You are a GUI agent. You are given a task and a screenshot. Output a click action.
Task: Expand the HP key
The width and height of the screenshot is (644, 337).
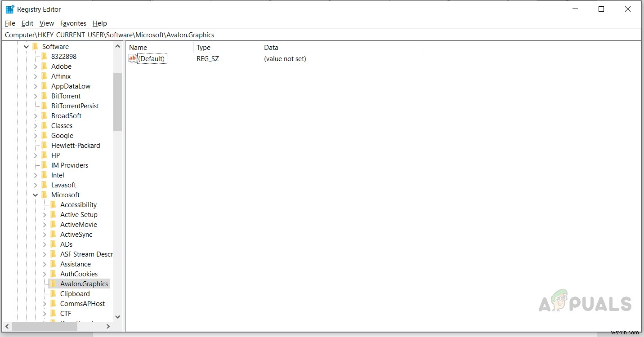[36, 155]
